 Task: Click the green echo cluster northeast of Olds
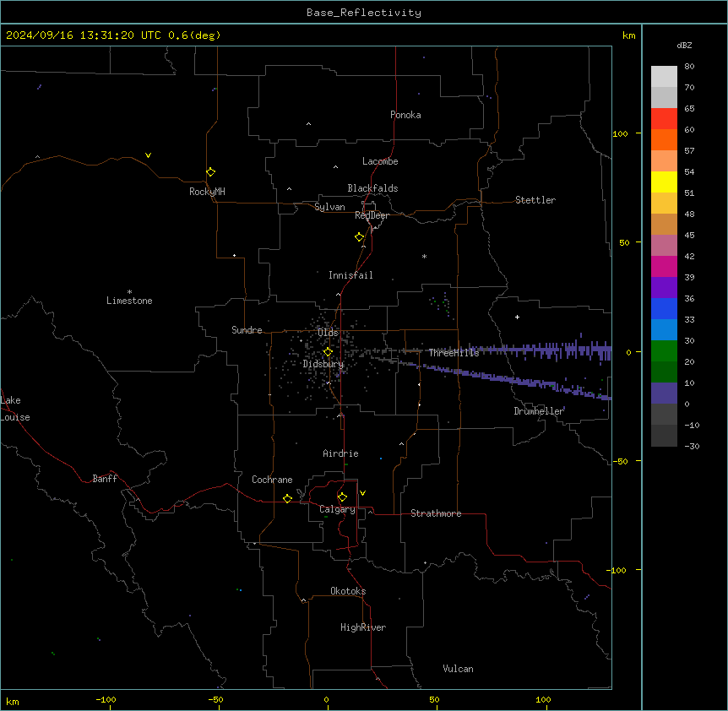click(x=440, y=304)
